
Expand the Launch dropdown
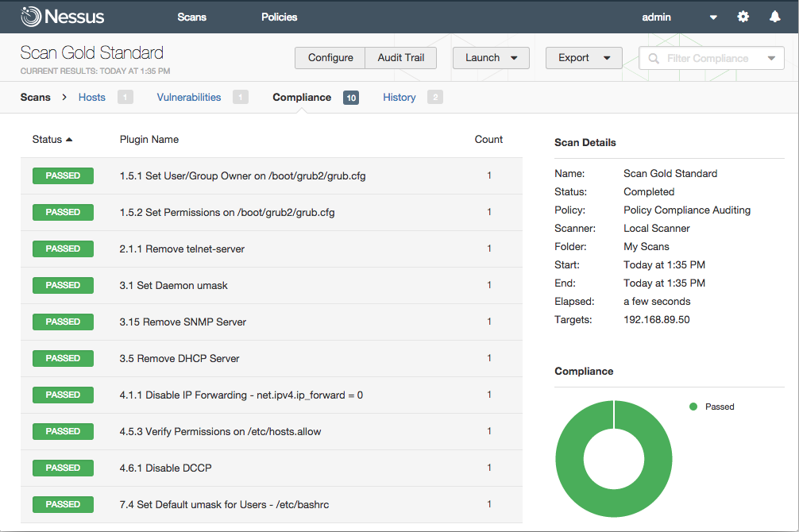click(514, 58)
